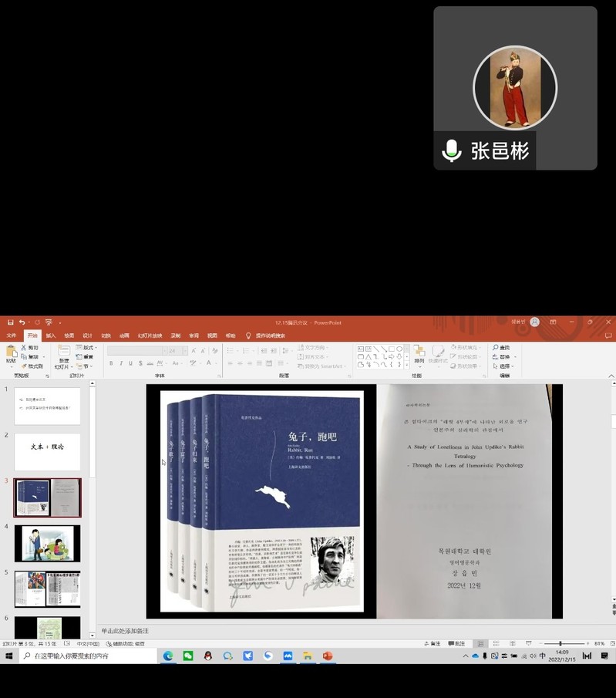Select slide 2 thumbnail 文本+理论
Viewport: 616px width, 698px height.
[x=48, y=452]
